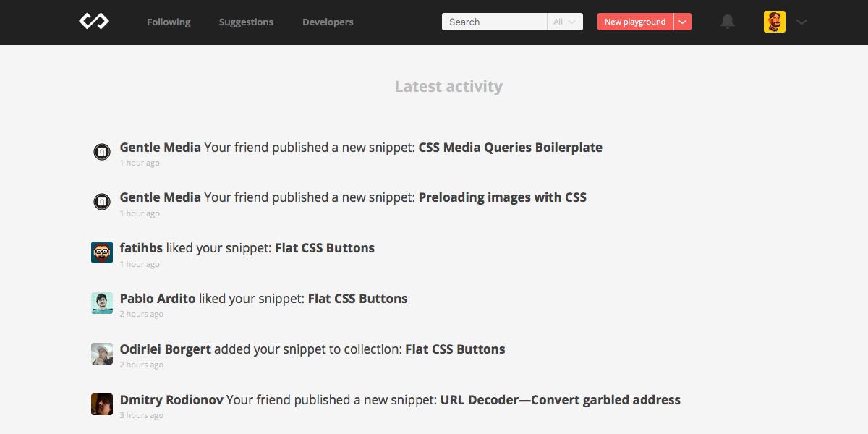This screenshot has height=434, width=868.
Task: Click Odirlei Borgert's avatar picture
Action: tap(102, 354)
